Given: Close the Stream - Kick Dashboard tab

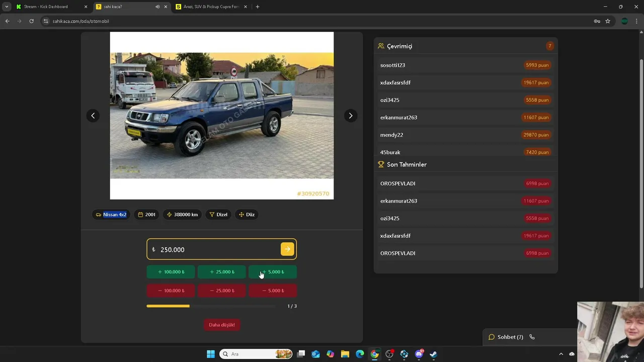Looking at the screenshot, I should click(86, 7).
